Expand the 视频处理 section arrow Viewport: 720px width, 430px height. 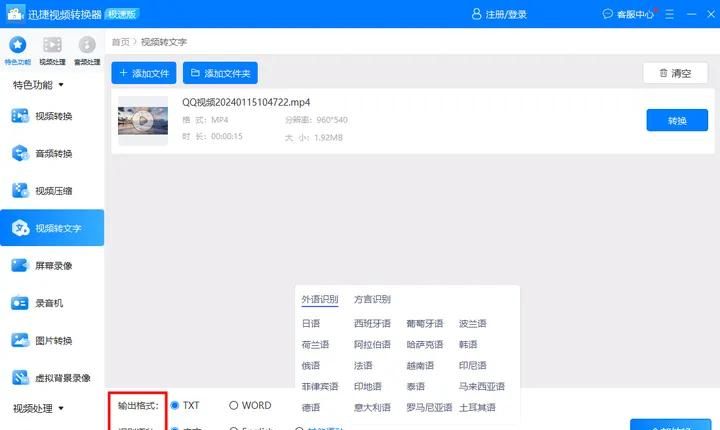click(x=61, y=408)
